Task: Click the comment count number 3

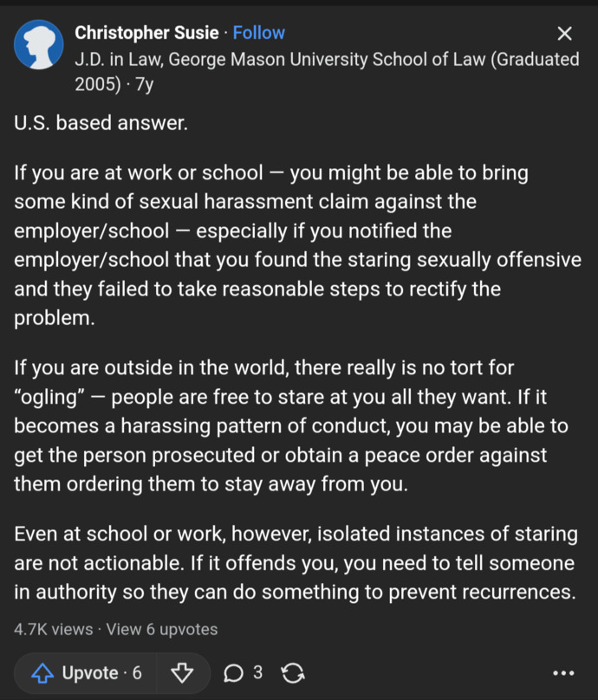Action: point(257,672)
